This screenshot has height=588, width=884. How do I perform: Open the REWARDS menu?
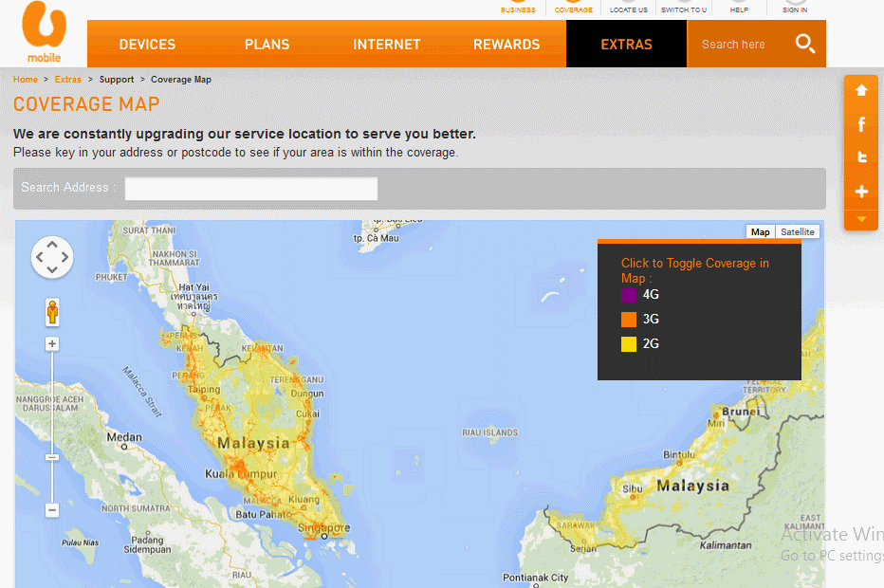[x=506, y=44]
